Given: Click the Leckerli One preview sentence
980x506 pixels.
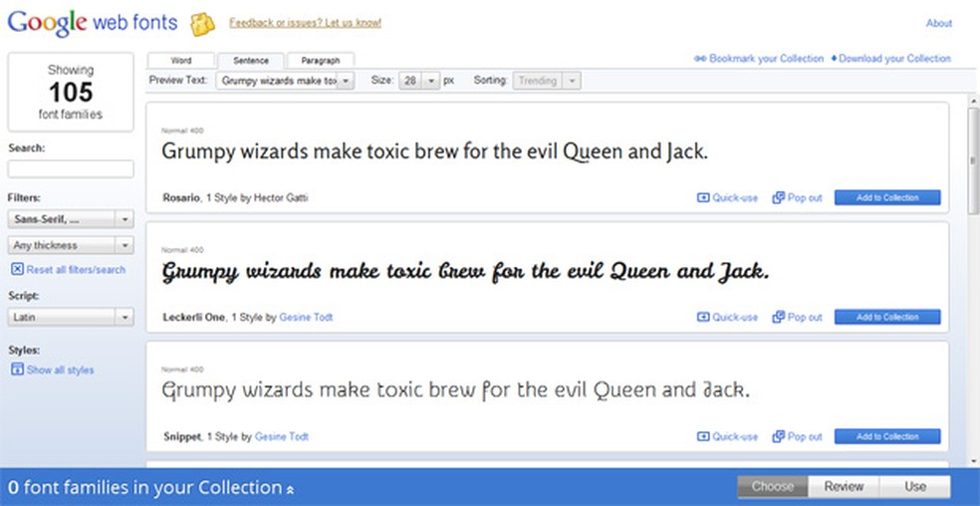Looking at the screenshot, I should (x=465, y=272).
